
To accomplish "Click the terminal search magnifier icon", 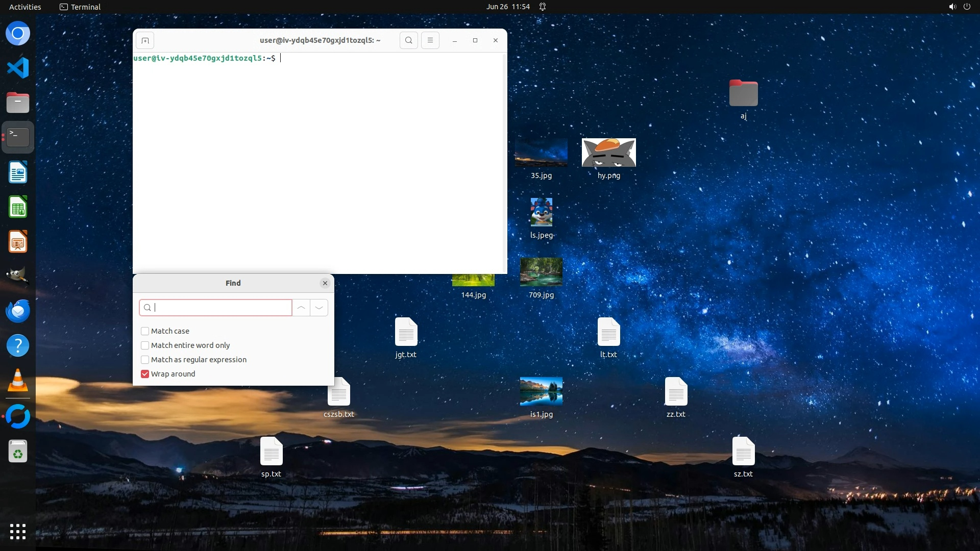I will coord(408,40).
